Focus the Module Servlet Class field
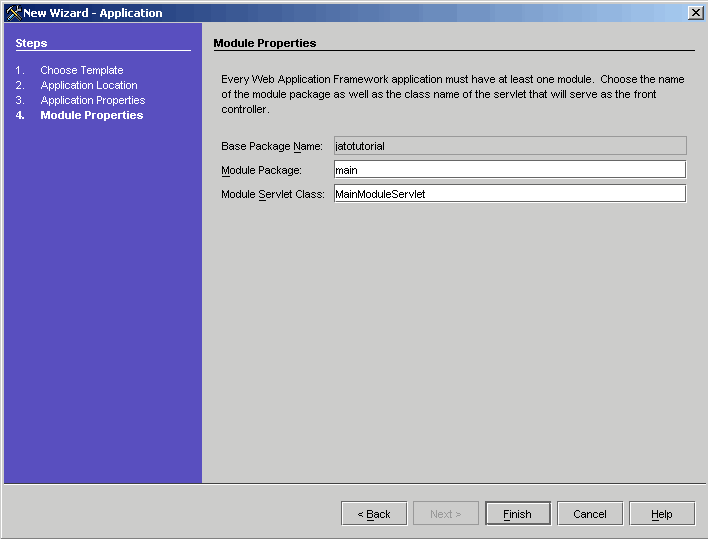Screen dimensions: 708x539 510,194
